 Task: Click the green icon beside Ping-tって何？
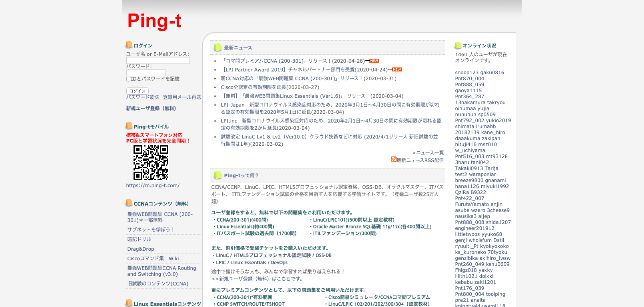coord(217,175)
